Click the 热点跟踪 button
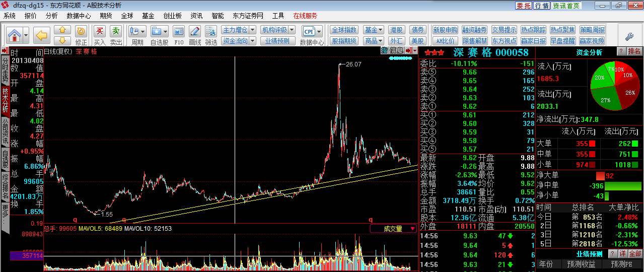Image resolution: width=644 pixels, height=272 pixels. tap(533, 30)
